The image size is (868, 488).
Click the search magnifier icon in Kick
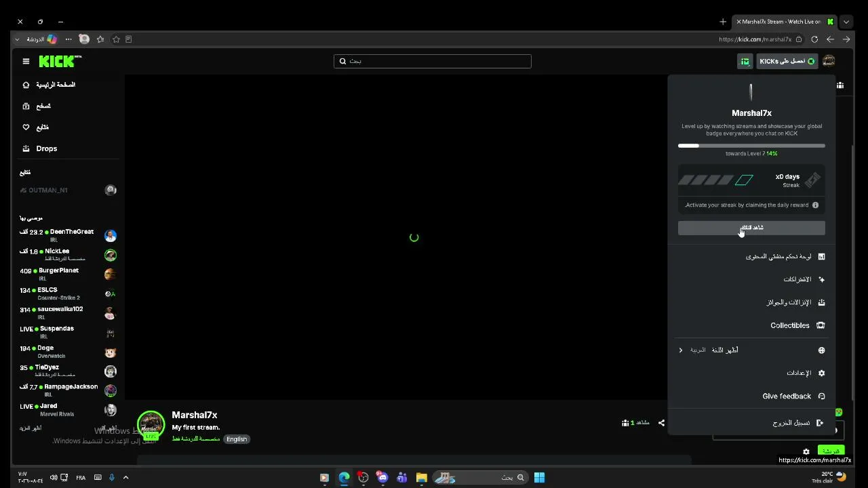(x=342, y=61)
